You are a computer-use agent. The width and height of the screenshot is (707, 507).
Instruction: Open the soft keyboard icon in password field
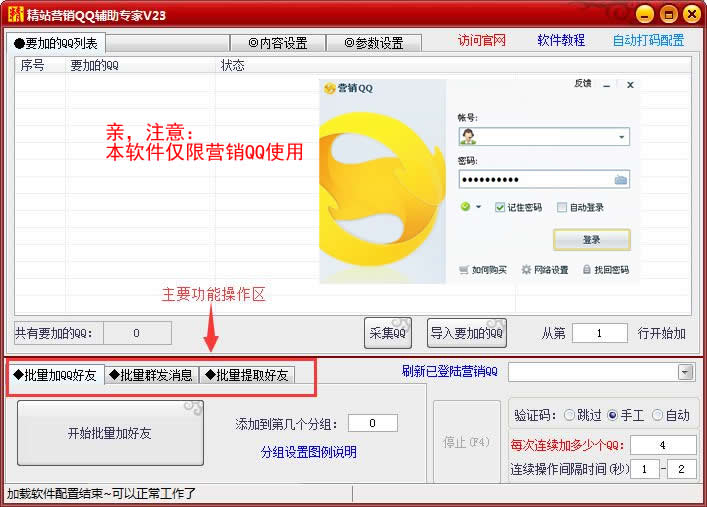[620, 180]
